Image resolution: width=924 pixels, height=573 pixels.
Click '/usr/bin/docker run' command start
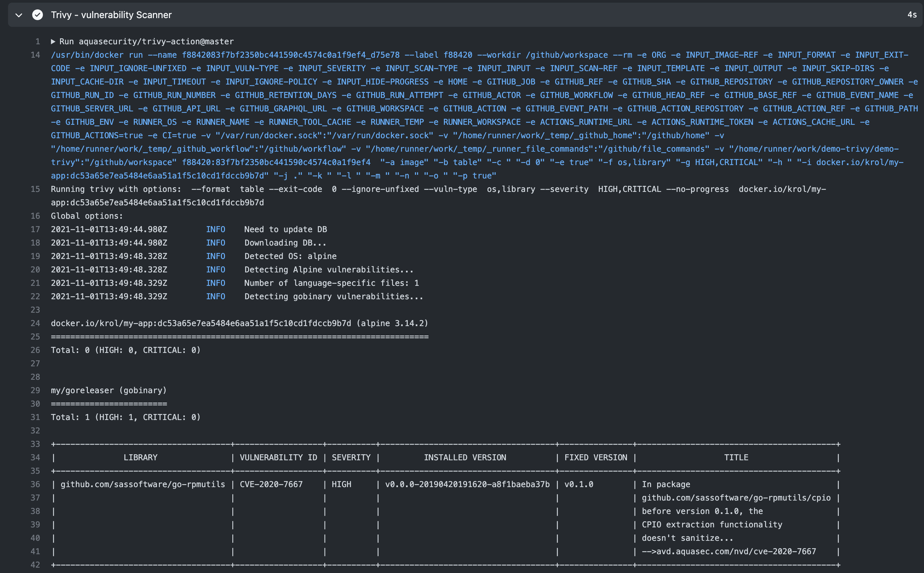pos(97,55)
